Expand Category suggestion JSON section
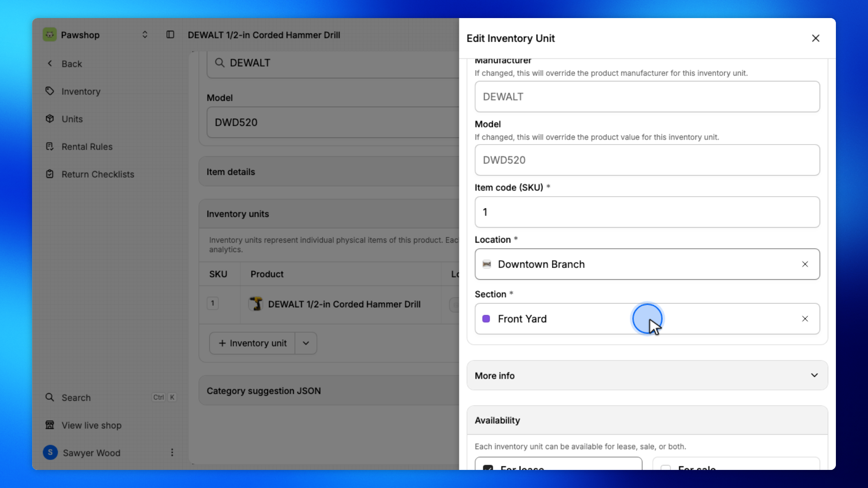868x488 pixels. (329, 391)
